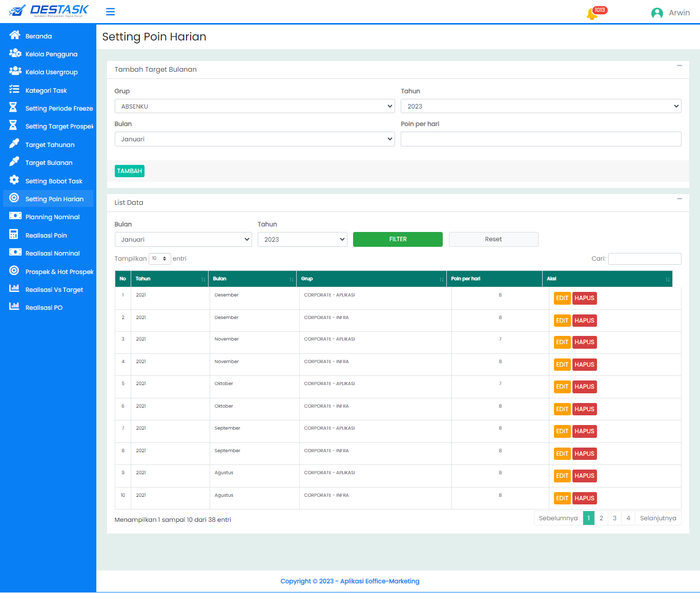Image resolution: width=700 pixels, height=593 pixels.
Task: Open the Grup dropdown showing ABSENKU
Action: [254, 106]
